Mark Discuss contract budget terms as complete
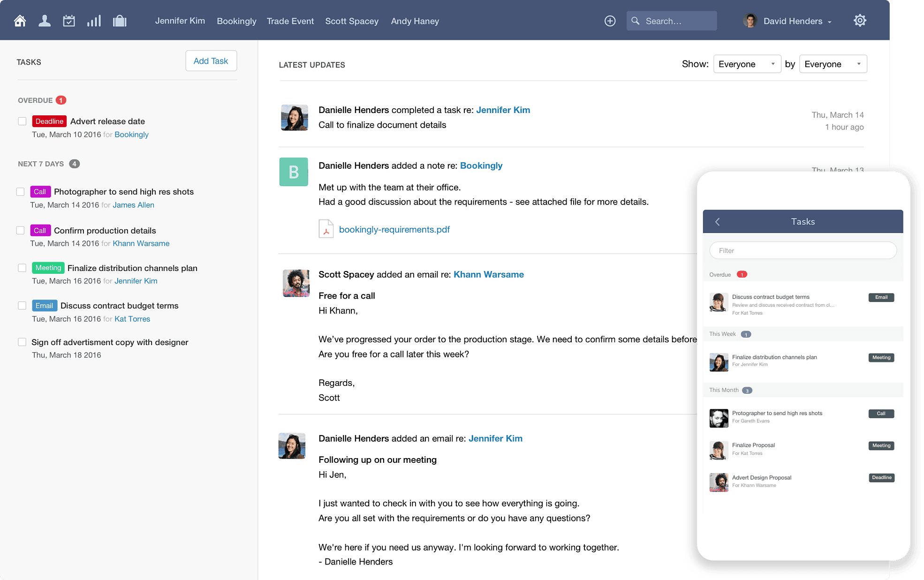Screen dimensions: 924x580 (22, 306)
